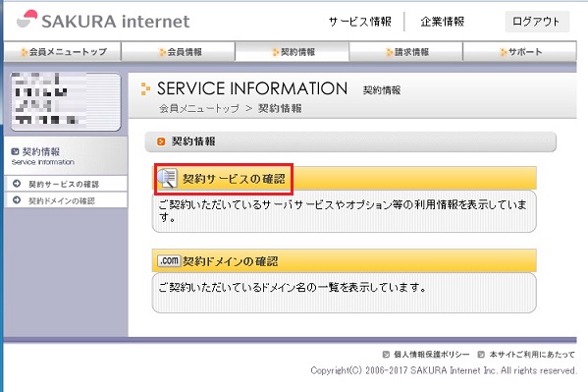This screenshot has height=392, width=588.
Task: Click the SERVICE INFORMATION page title
Action: pos(252,88)
